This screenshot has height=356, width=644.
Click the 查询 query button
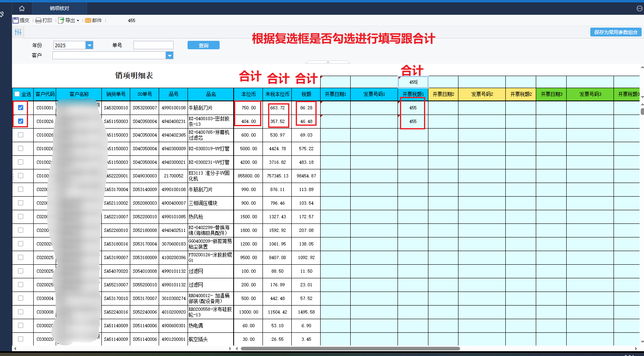[x=204, y=45]
